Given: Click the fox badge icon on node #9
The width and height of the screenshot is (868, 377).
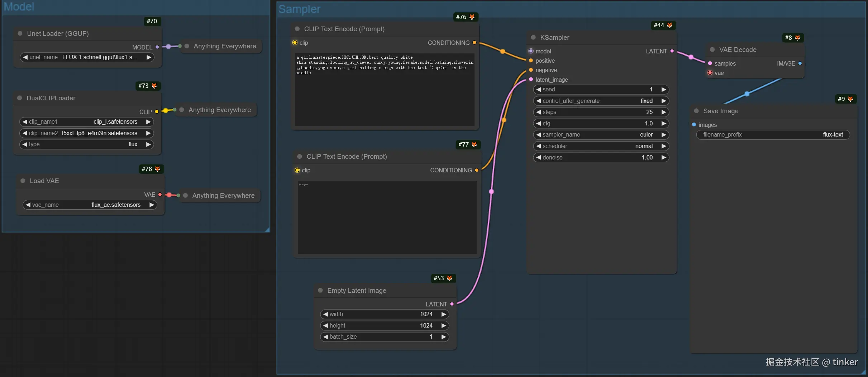Looking at the screenshot, I should 850,99.
